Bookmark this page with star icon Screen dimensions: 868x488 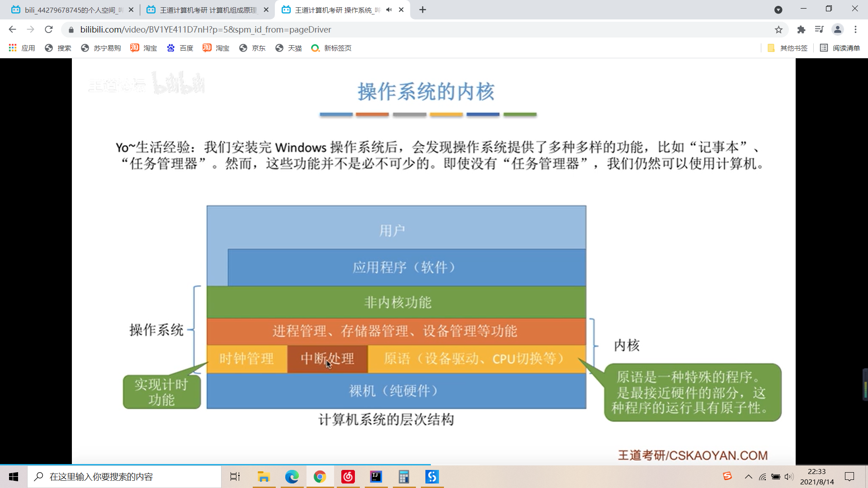tap(778, 29)
